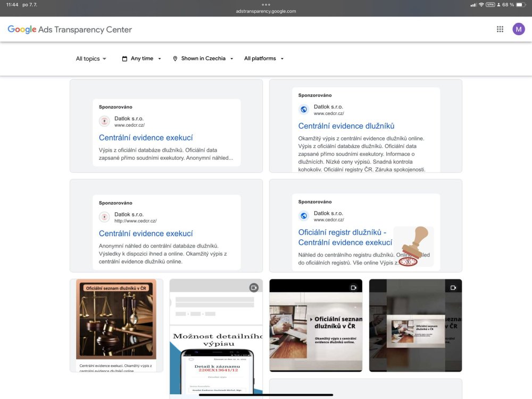Image resolution: width=532 pixels, height=399 pixels.
Task: Open the Google apps grid icon
Action: point(500,29)
